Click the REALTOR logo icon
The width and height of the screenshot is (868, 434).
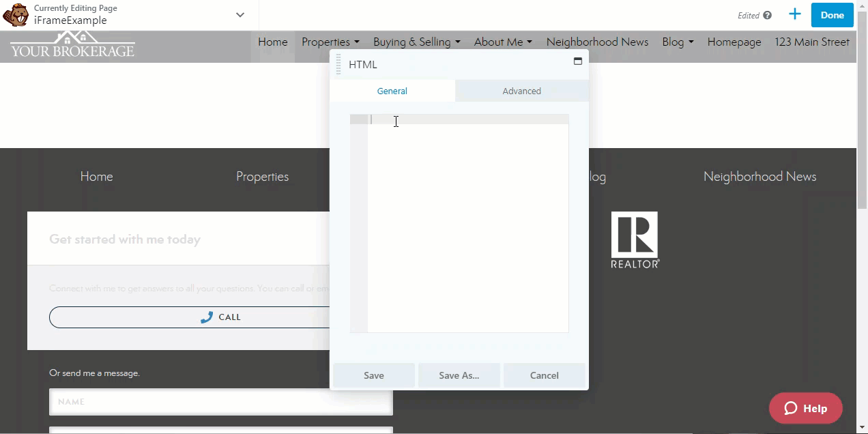coord(635,240)
